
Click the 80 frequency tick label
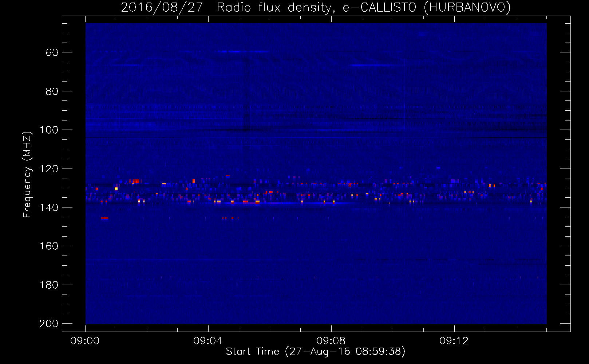click(x=52, y=91)
